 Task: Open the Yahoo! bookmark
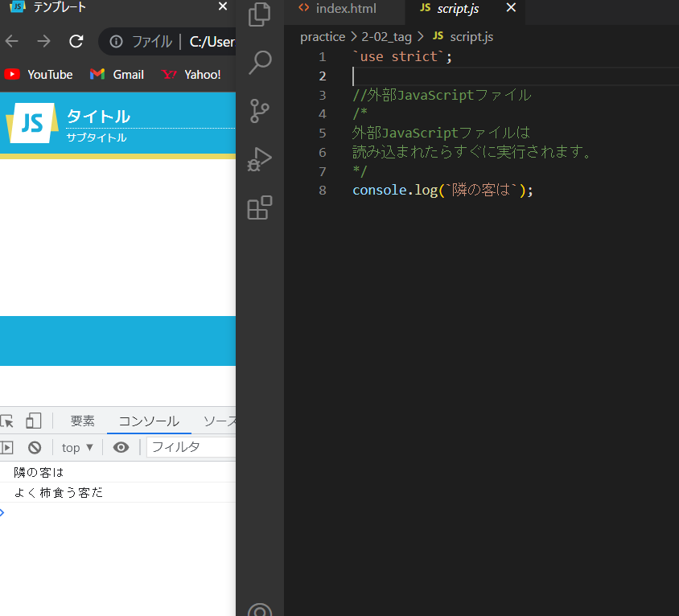coord(191,75)
